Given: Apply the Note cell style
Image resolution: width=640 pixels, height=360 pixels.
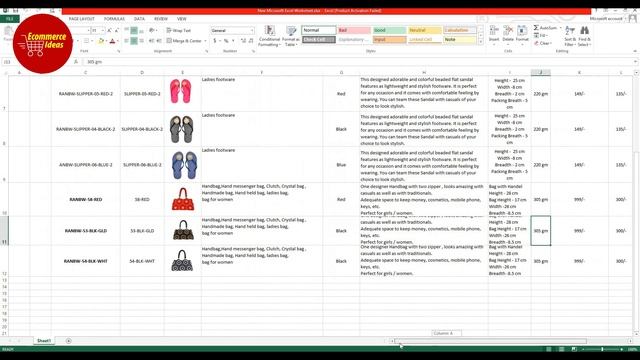Looking at the screenshot, I should (x=460, y=40).
